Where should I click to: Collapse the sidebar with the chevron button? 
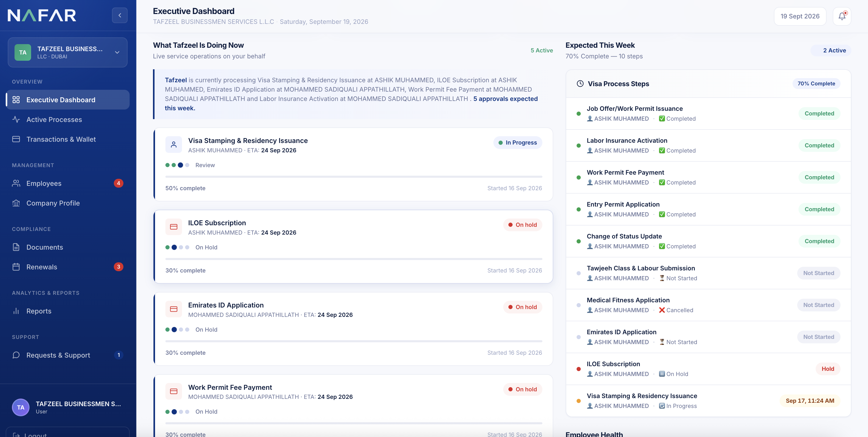pos(120,16)
